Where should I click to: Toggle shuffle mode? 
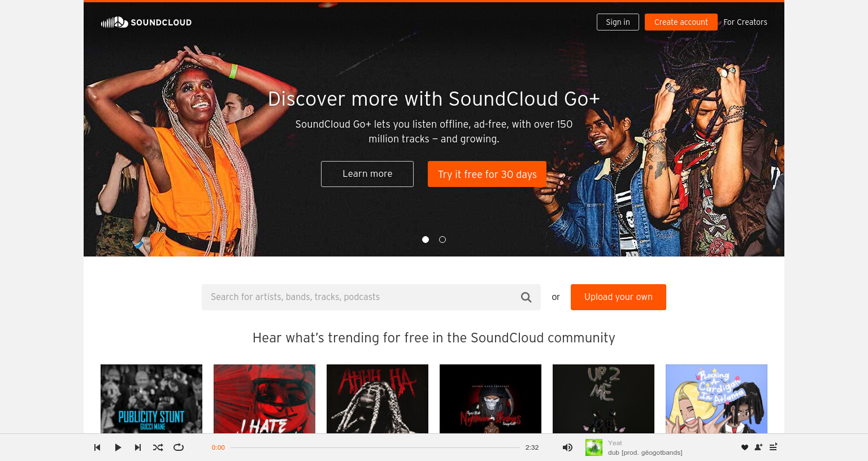(x=158, y=447)
